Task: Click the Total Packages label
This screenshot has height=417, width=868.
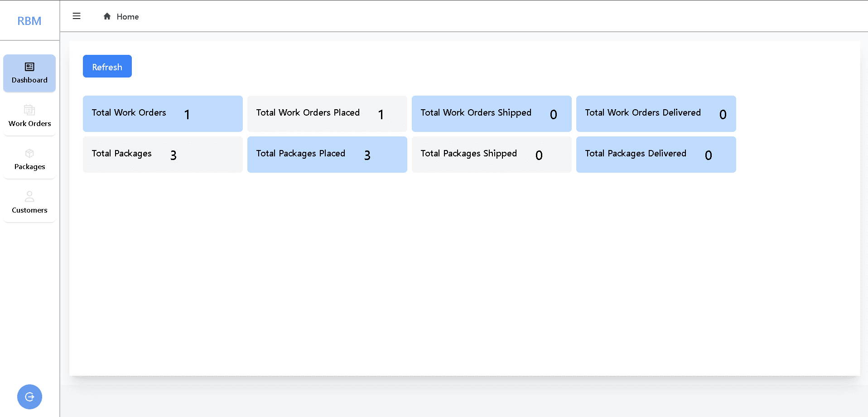Action: pyautogui.click(x=122, y=154)
